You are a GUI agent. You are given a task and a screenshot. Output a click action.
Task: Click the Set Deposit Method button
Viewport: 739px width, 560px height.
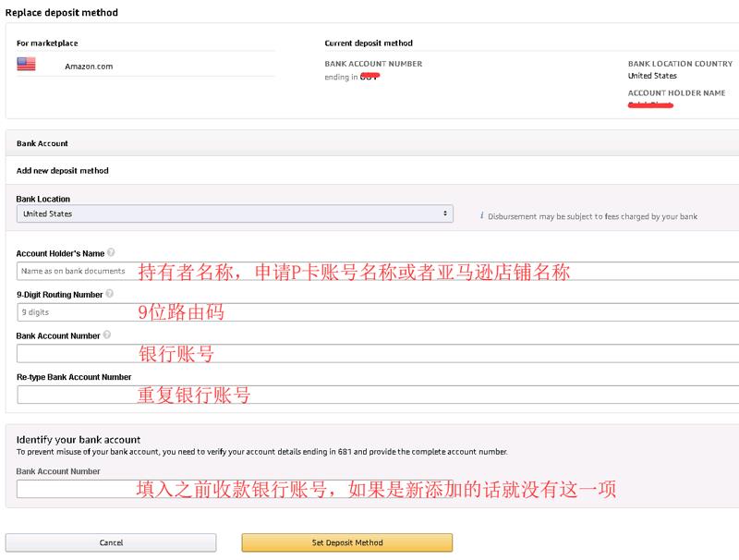coord(347,542)
